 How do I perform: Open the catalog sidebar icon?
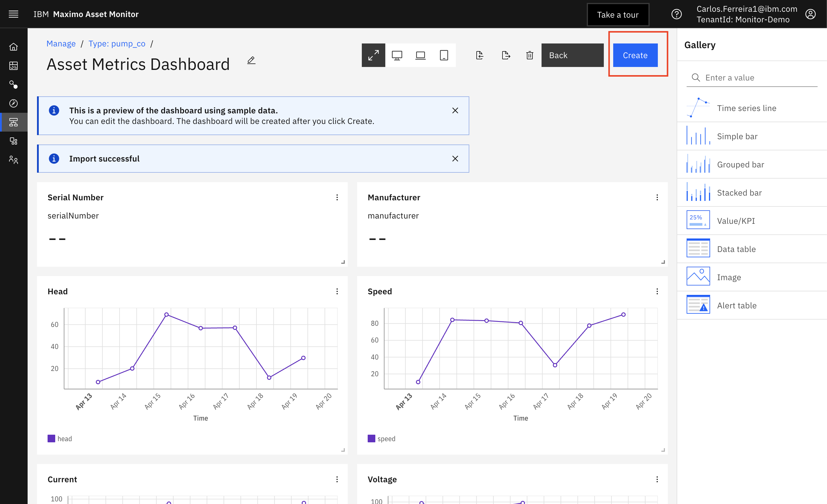click(x=14, y=141)
